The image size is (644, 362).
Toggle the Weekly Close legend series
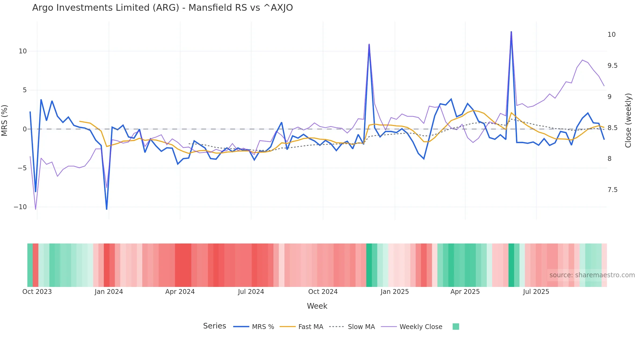click(412, 327)
